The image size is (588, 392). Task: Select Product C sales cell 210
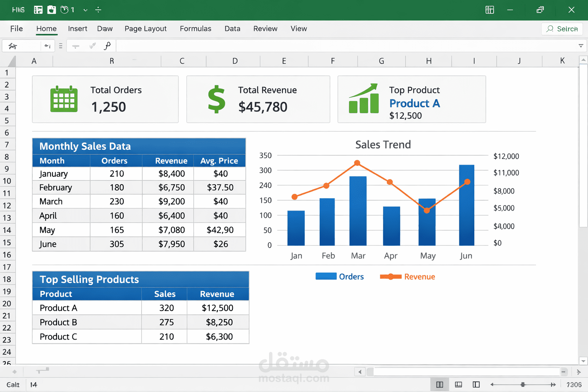165,337
